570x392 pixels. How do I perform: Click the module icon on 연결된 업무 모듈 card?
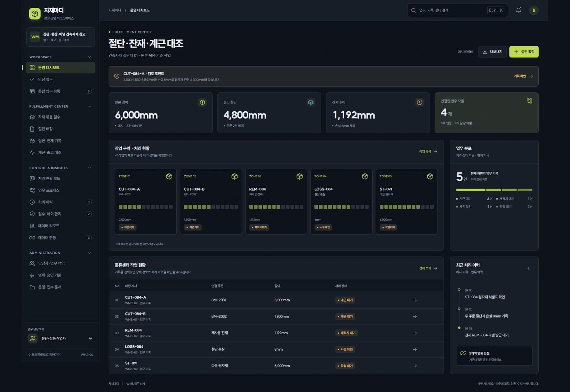(529, 101)
